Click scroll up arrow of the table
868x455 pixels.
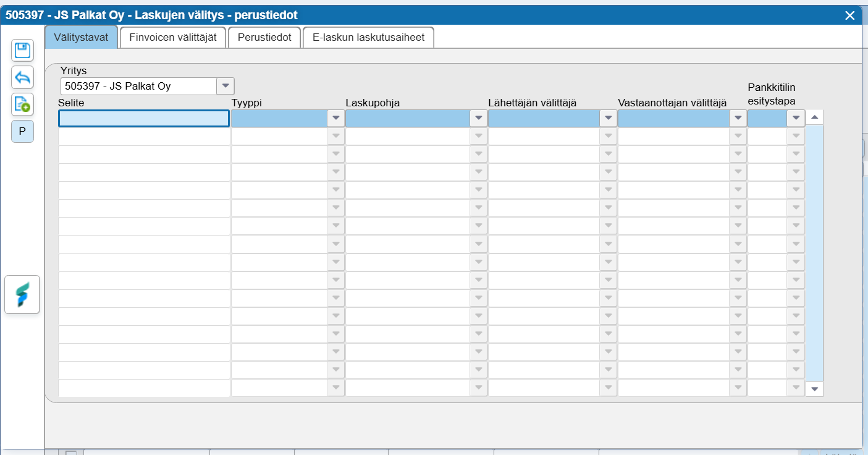(814, 117)
